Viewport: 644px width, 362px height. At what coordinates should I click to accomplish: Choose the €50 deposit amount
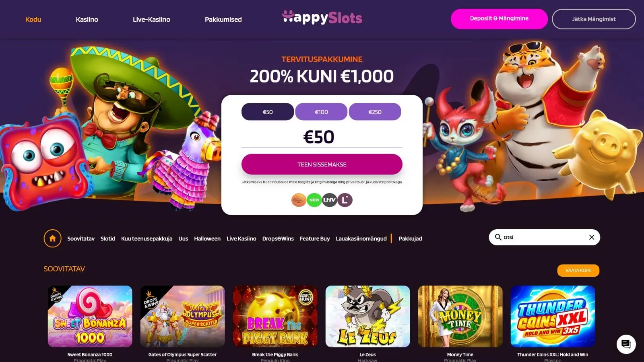268,112
